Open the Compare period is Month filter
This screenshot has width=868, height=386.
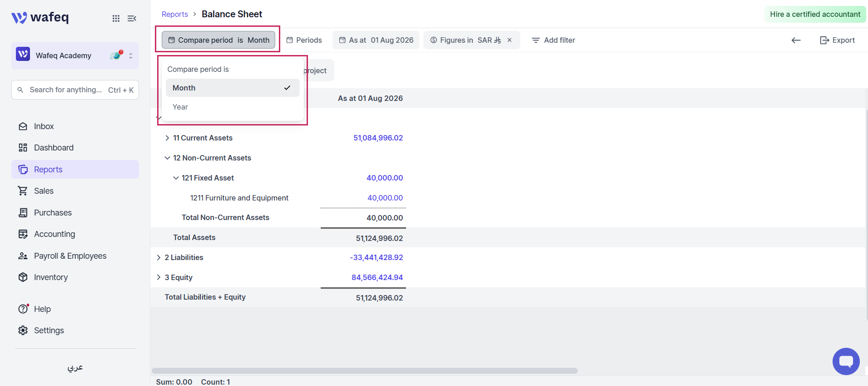pos(218,40)
